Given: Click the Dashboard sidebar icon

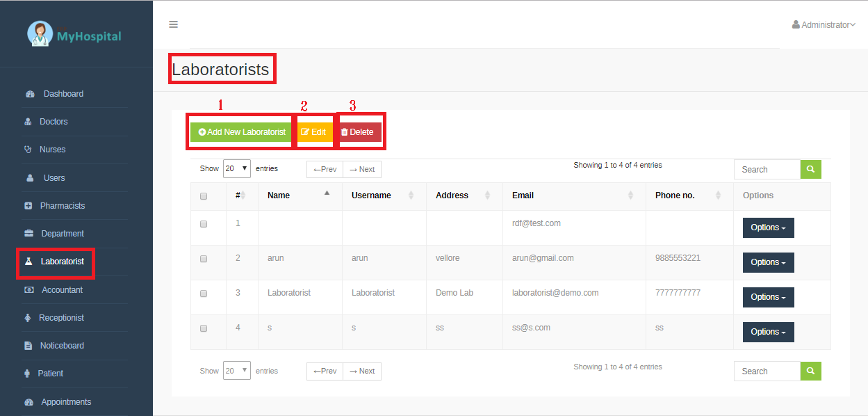Looking at the screenshot, I should pyautogui.click(x=30, y=94).
